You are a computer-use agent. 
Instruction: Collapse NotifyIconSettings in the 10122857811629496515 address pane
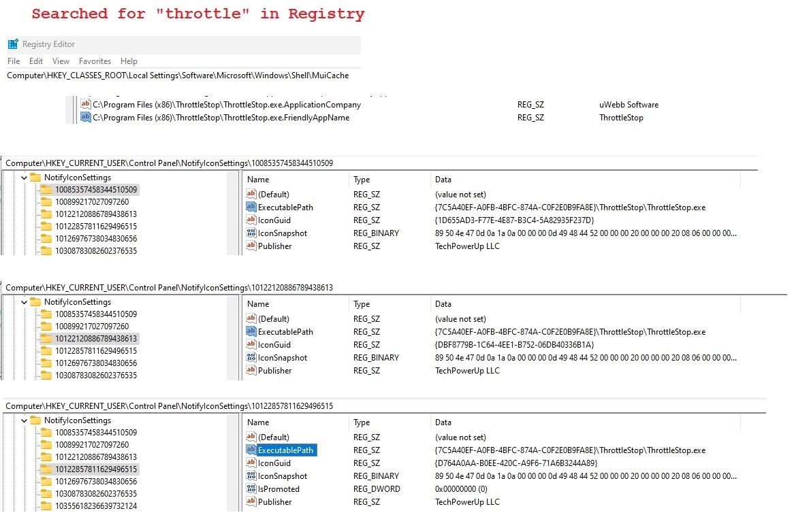pyautogui.click(x=24, y=420)
